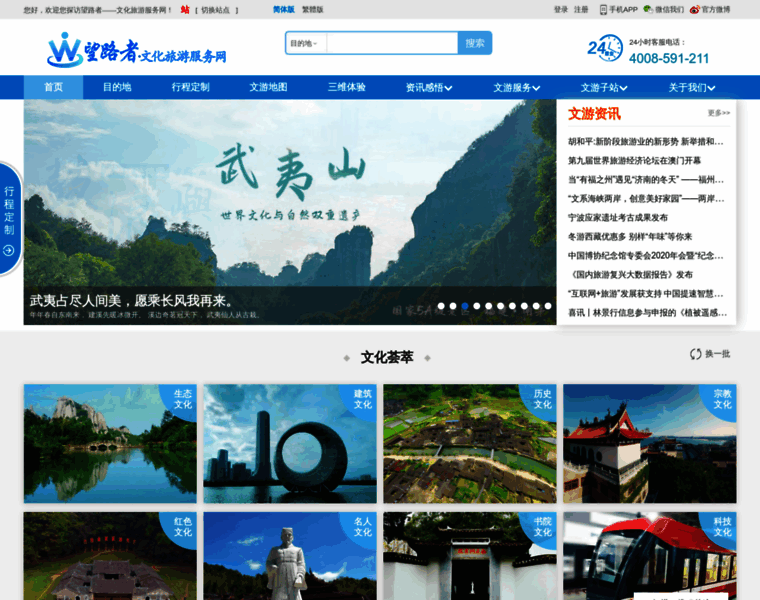760x600 pixels.
Task: Open 行程定制 navigation item
Action: (190, 87)
